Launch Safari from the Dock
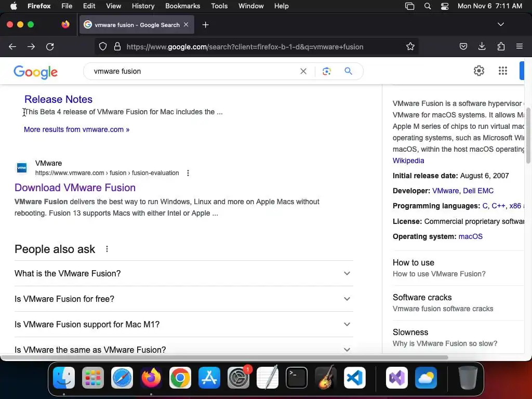 pyautogui.click(x=122, y=378)
